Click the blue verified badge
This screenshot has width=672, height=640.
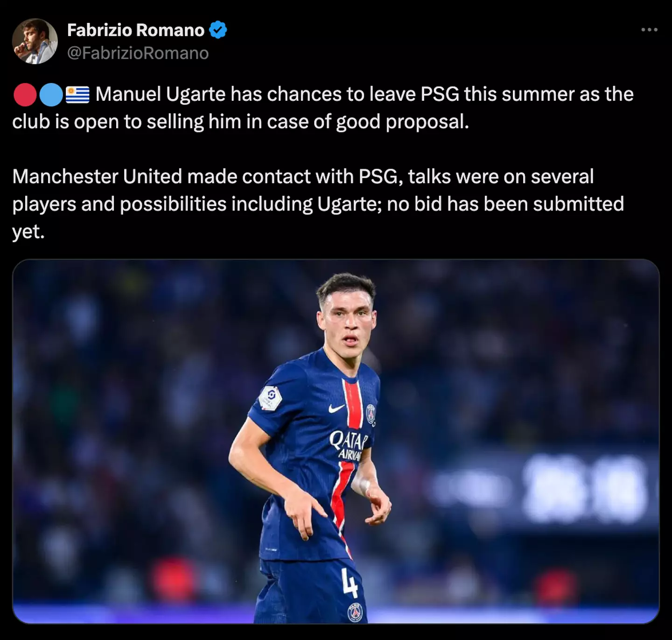pos(217,30)
